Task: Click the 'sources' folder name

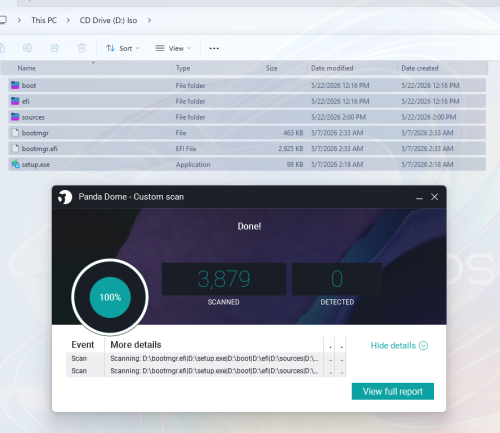Action: (x=33, y=117)
